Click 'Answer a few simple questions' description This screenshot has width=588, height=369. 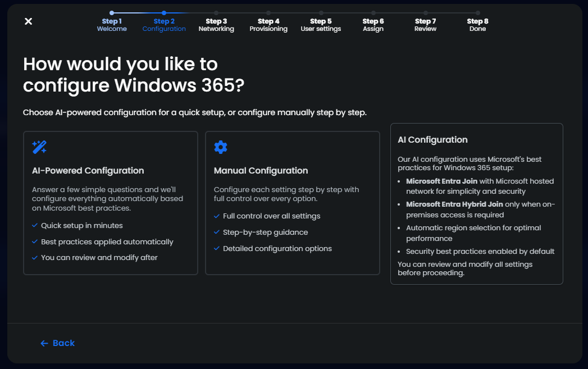click(107, 199)
